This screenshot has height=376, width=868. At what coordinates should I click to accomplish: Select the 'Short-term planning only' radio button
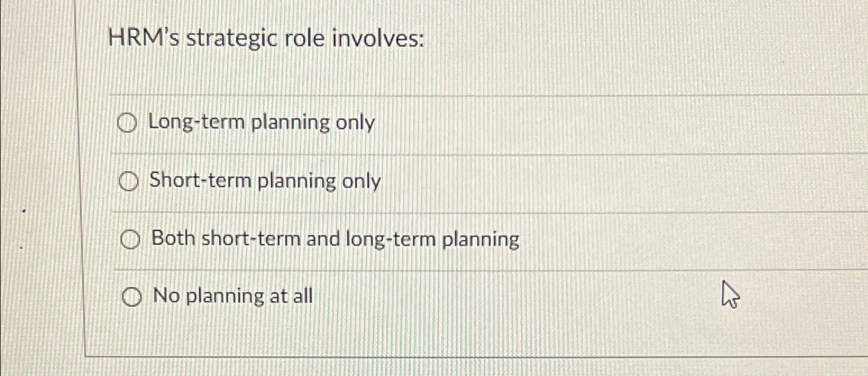[130, 181]
